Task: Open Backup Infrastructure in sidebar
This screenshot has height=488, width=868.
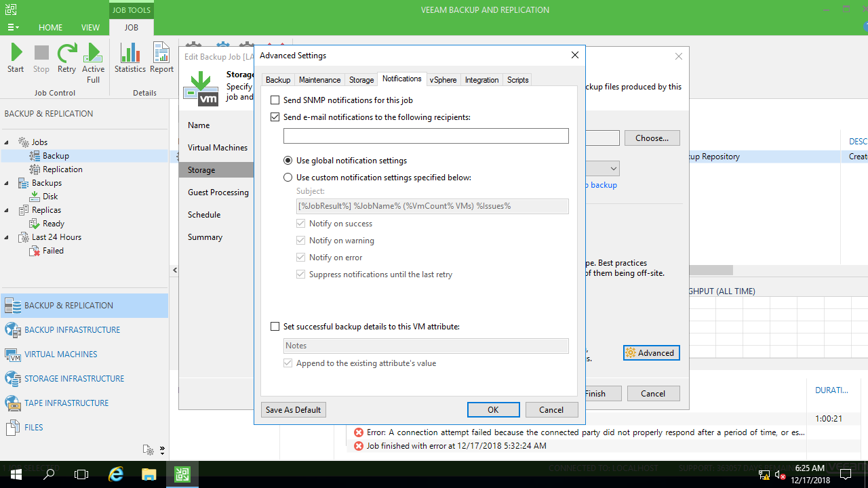Action: 72,330
